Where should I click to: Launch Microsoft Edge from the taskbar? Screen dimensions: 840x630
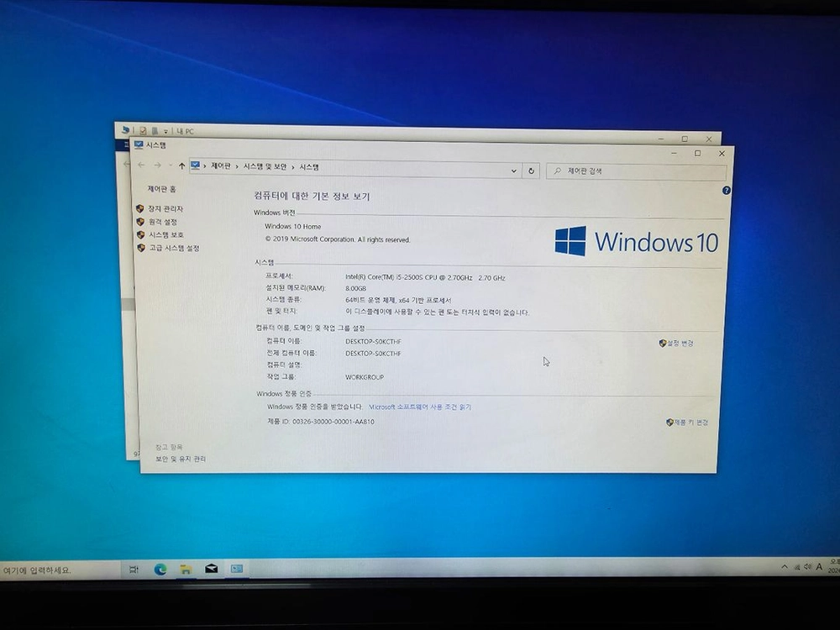(x=160, y=570)
